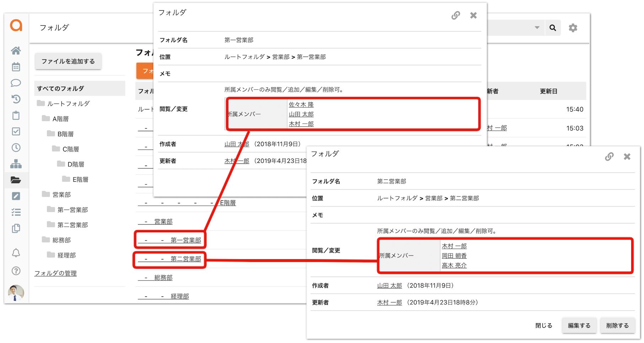
Task: Select 営業部 in folder tree
Action: (x=61, y=194)
